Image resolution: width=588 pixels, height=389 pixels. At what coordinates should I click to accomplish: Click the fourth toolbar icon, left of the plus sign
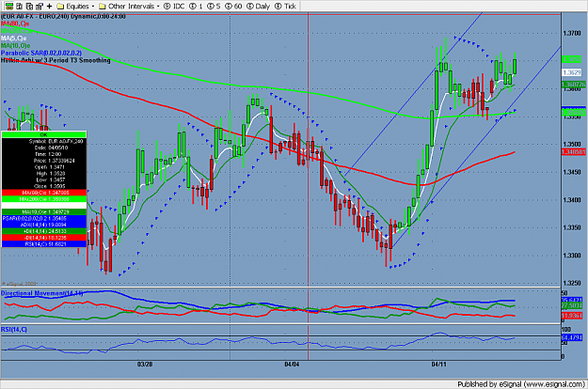click(x=39, y=6)
